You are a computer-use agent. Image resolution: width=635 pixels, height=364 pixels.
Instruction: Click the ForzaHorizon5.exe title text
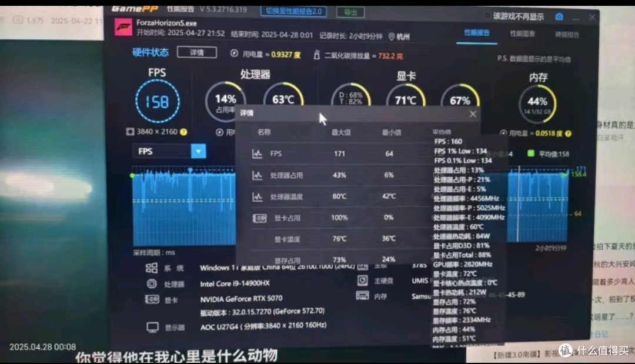click(x=166, y=23)
